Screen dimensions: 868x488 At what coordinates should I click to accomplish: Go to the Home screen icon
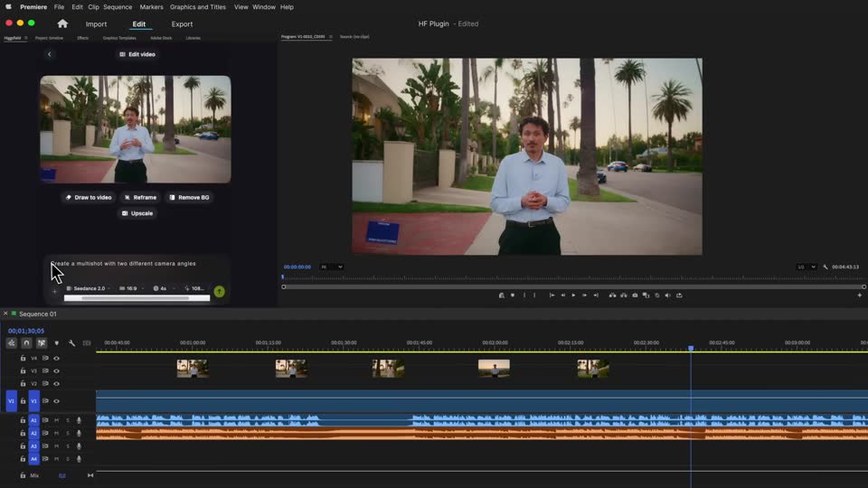pos(62,23)
